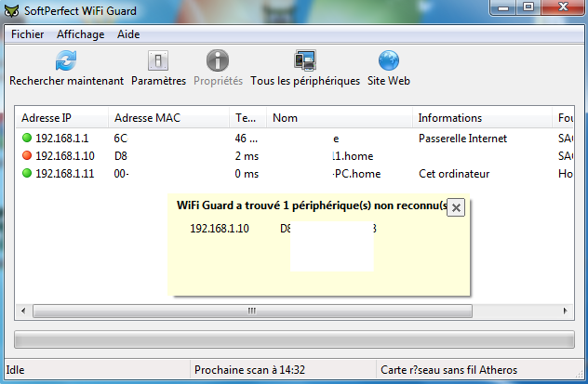Click the PC.home name cell
Viewport: 588px width, 384px height.
point(356,174)
